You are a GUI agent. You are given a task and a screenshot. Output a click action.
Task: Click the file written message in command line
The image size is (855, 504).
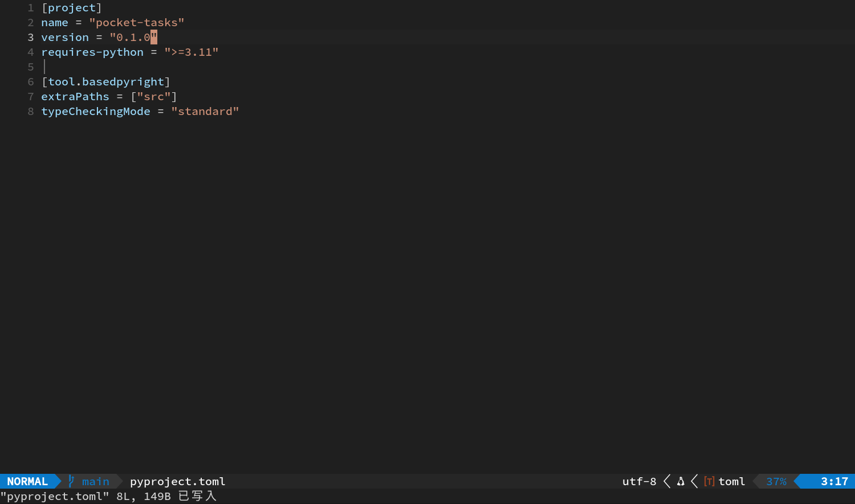pyautogui.click(x=108, y=497)
